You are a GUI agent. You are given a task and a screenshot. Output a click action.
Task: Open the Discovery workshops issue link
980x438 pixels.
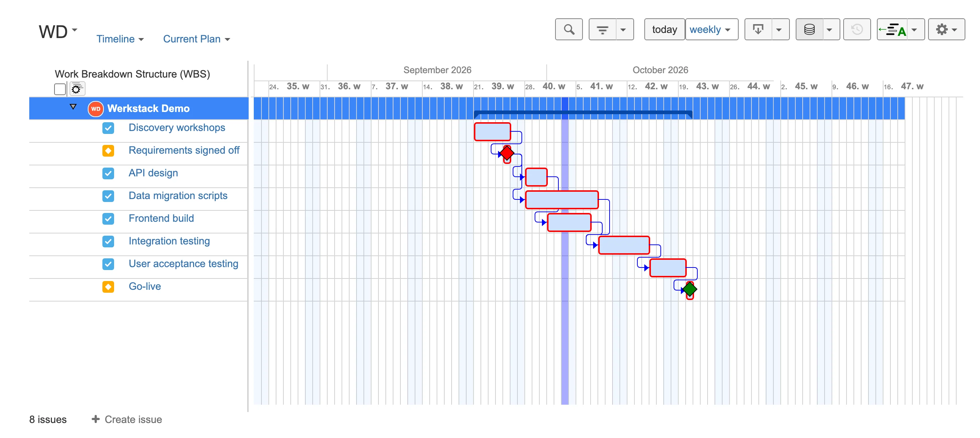(177, 127)
